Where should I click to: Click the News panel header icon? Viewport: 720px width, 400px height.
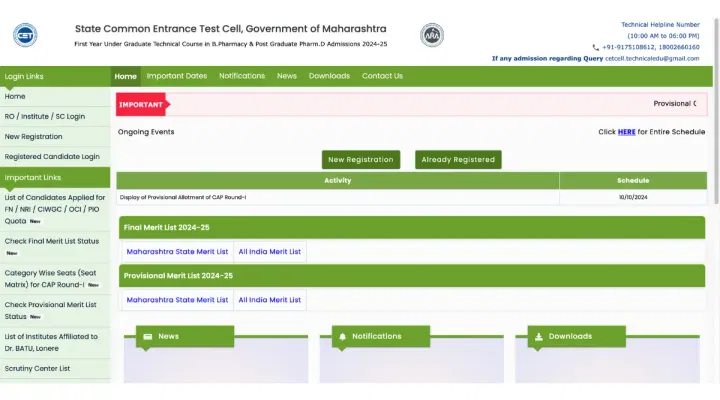tap(148, 337)
